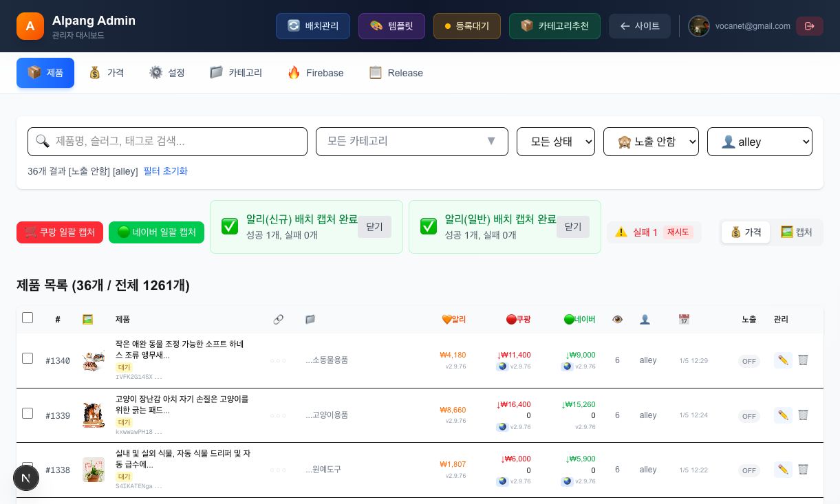The image size is (840, 504).
Task: Open the 모든 카테고리 dropdown
Action: coord(412,142)
